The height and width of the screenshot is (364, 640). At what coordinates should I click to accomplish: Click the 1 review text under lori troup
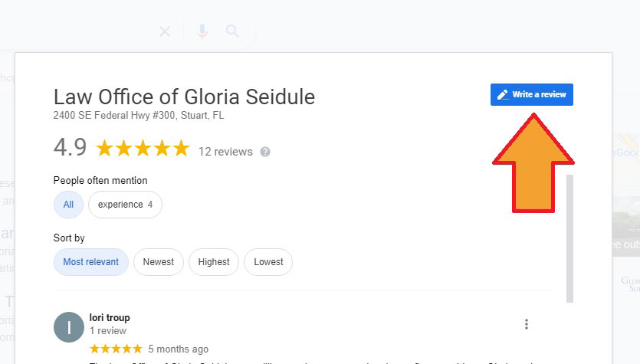(x=108, y=330)
